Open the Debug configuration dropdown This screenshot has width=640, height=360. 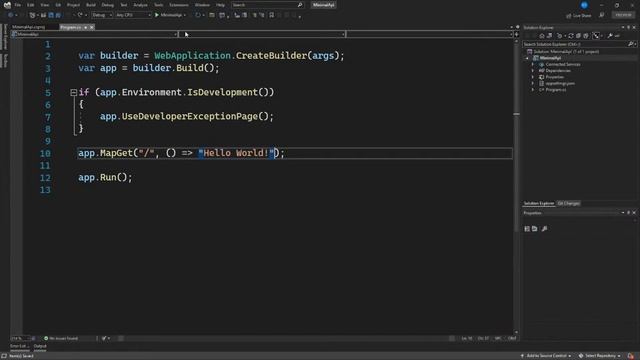point(102,15)
